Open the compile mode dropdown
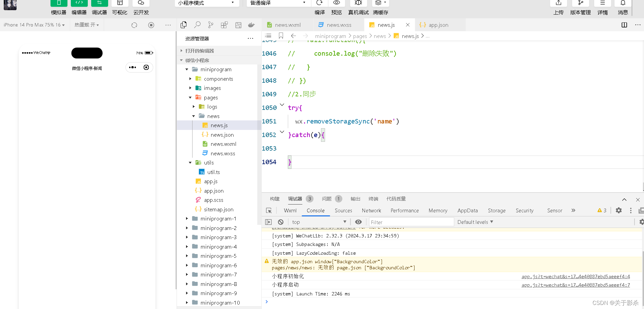644x309 pixels. pos(278,3)
